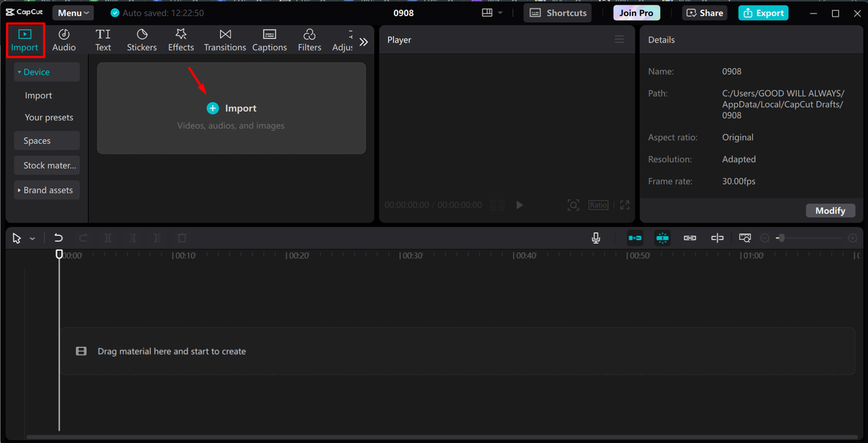Click the record voiceover microphone icon
868x443 pixels.
595,238
